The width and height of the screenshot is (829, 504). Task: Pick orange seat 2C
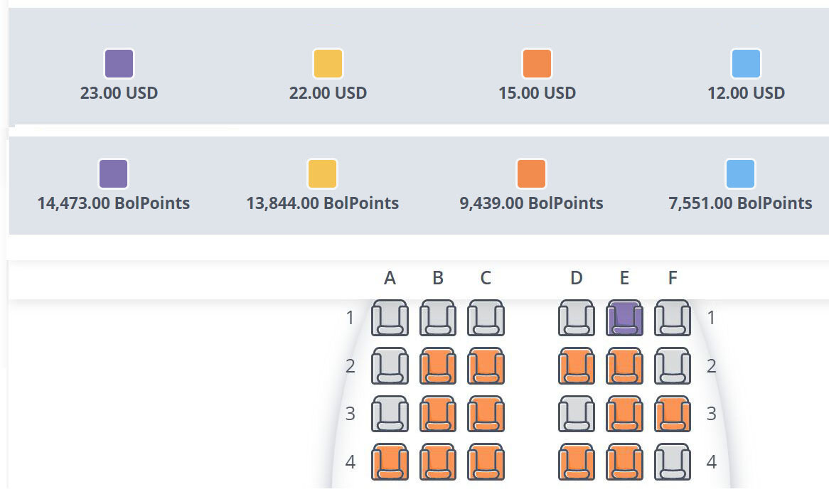(486, 365)
